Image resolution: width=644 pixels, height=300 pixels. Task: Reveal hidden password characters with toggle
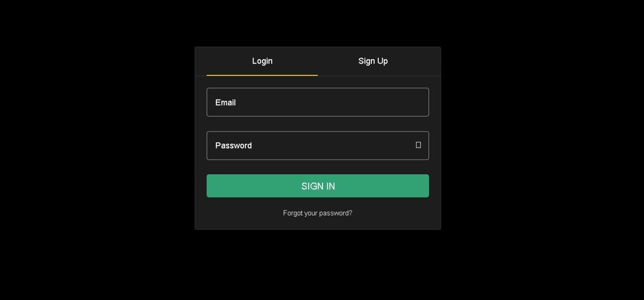(418, 145)
